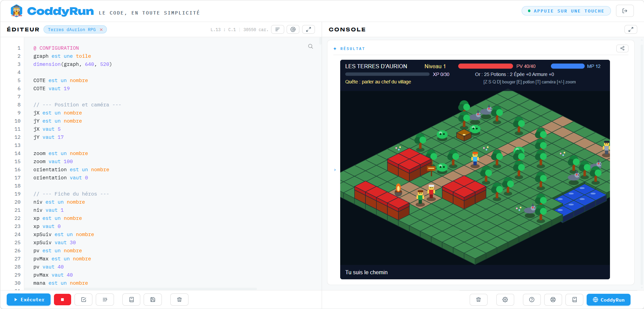Screen dimensions: 644x309
Task: Click 'Quête : parler au chef du village' text
Action: click(378, 82)
